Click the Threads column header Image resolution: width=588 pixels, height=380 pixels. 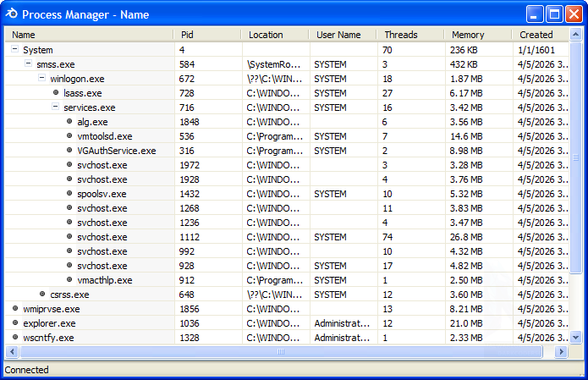pos(410,35)
